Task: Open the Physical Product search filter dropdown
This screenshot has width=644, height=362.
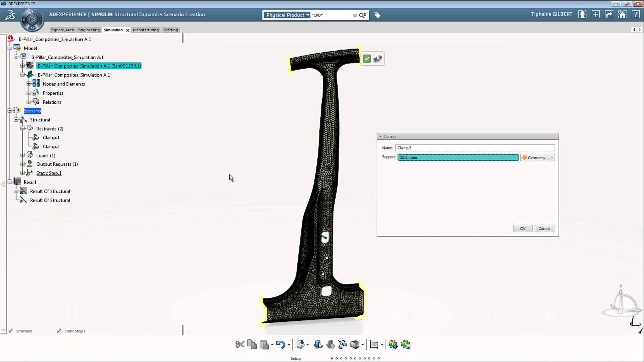Action: tap(287, 15)
